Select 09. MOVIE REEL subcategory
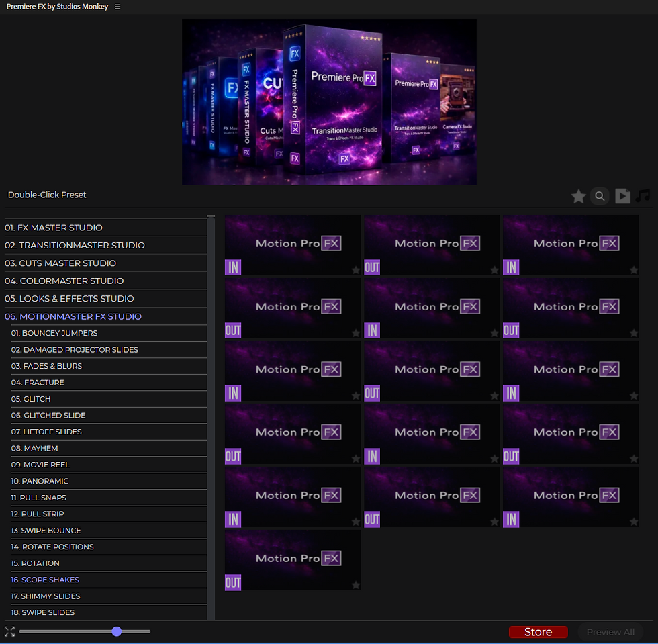 109,465
